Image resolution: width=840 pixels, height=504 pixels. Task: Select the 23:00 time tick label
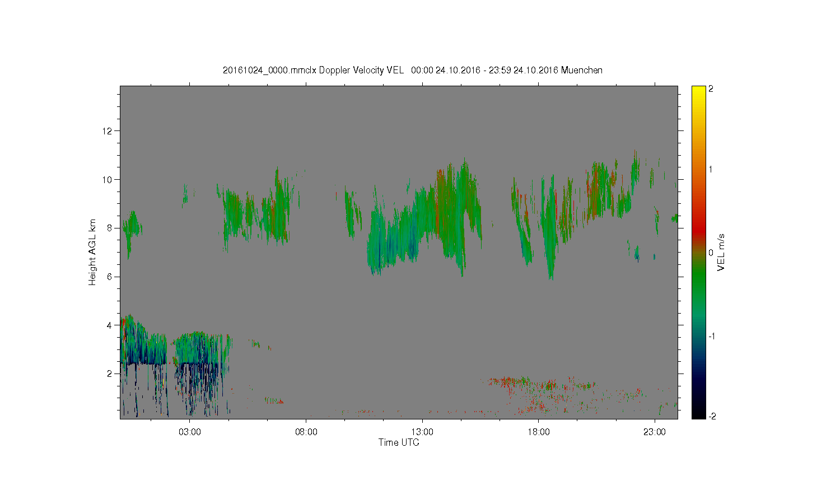pos(655,432)
